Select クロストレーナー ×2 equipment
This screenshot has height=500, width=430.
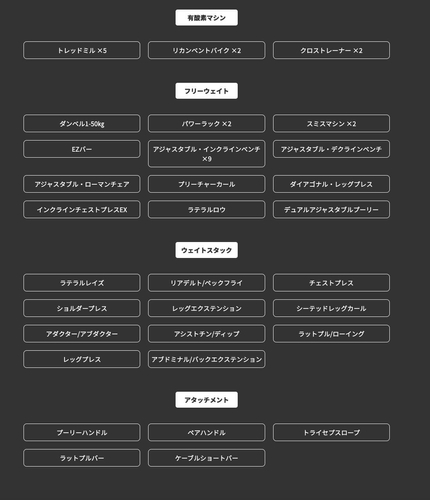point(331,50)
